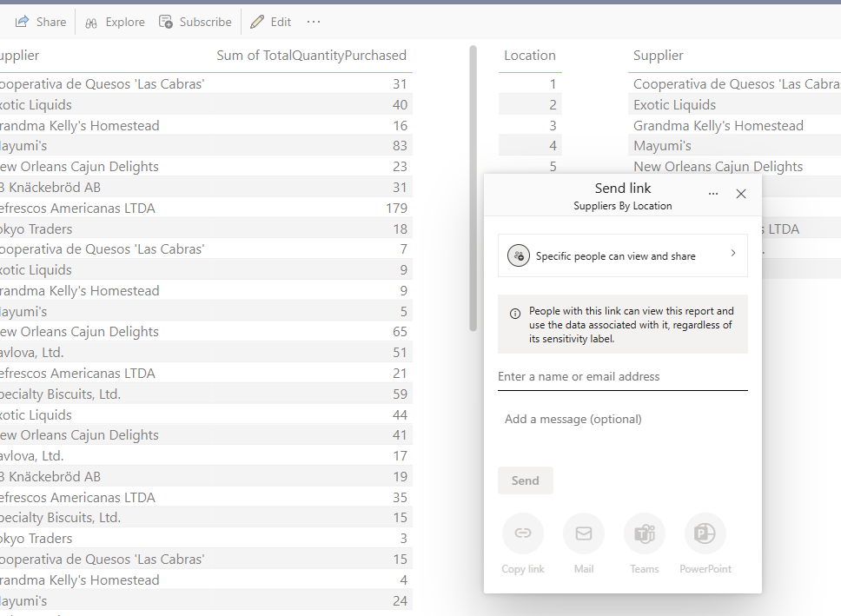
Task: Select the Explore feature
Action: 114,21
